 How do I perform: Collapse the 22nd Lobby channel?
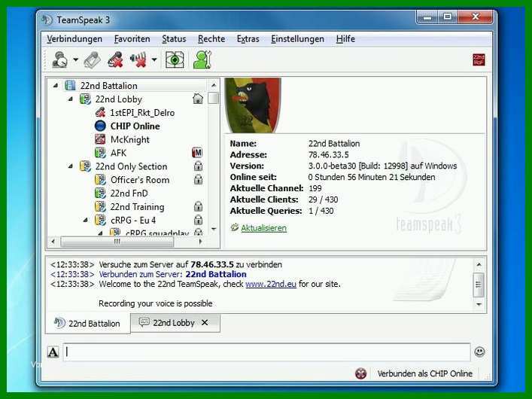[x=70, y=99]
